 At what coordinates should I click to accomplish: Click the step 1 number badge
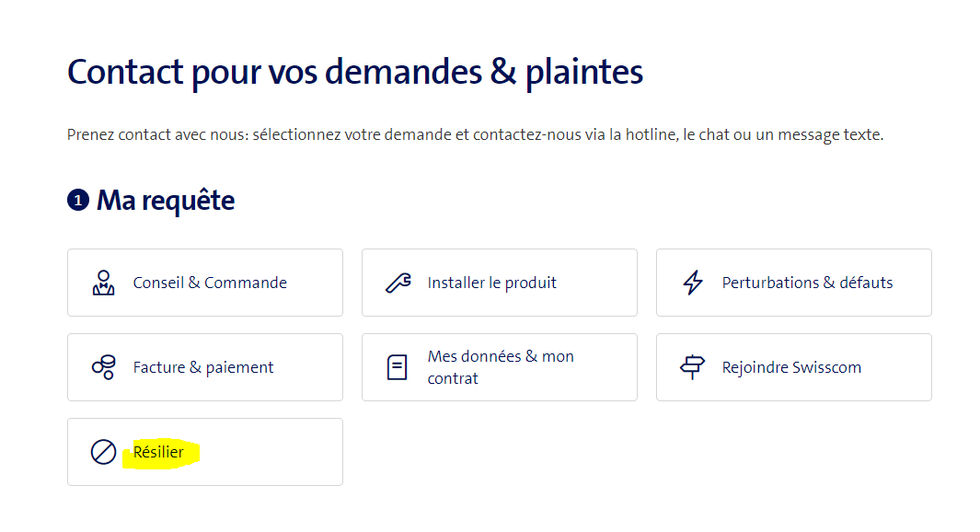(x=77, y=200)
